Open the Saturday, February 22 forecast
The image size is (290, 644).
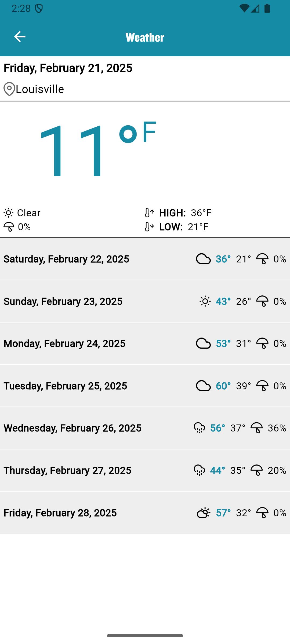pyautogui.click(x=145, y=259)
